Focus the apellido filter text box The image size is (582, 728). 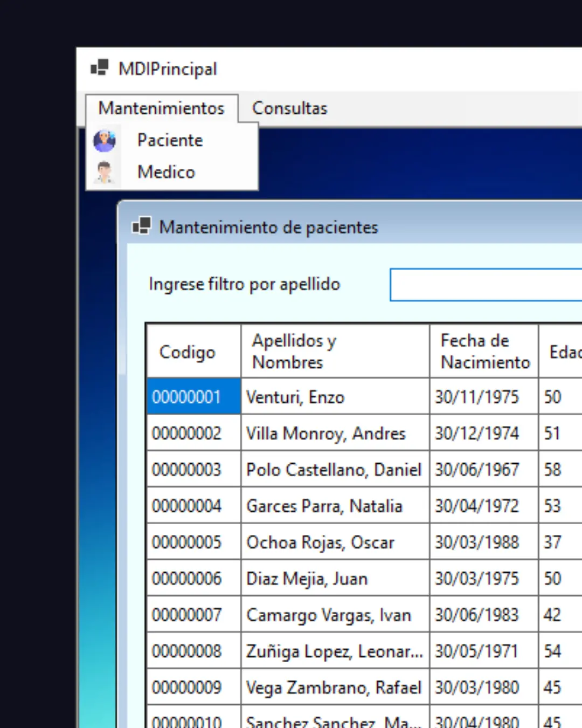pos(485,285)
